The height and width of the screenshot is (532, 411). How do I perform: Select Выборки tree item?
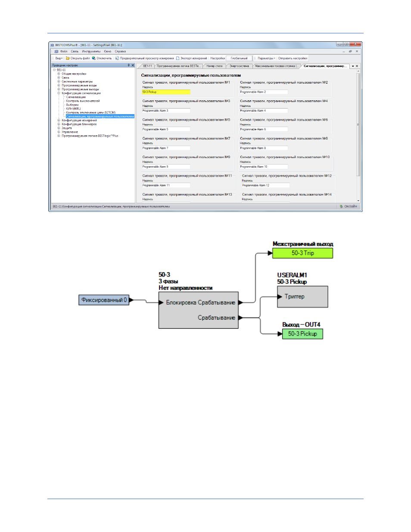click(x=72, y=105)
